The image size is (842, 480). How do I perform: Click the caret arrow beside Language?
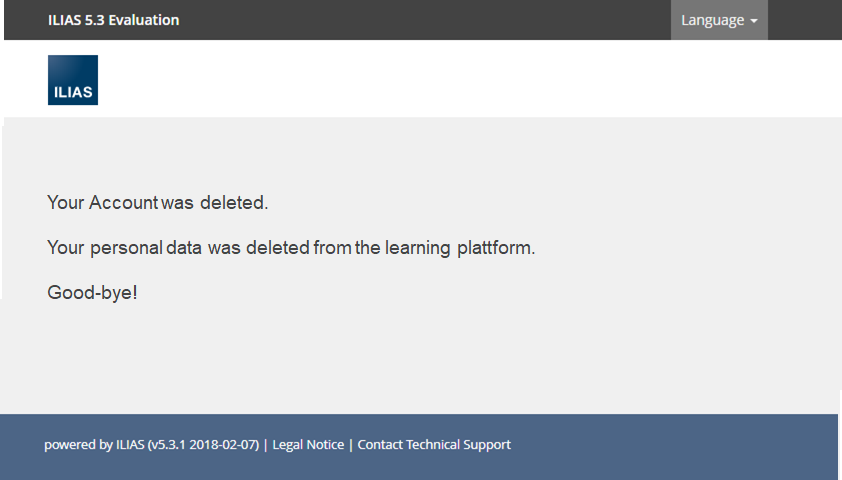coord(753,21)
